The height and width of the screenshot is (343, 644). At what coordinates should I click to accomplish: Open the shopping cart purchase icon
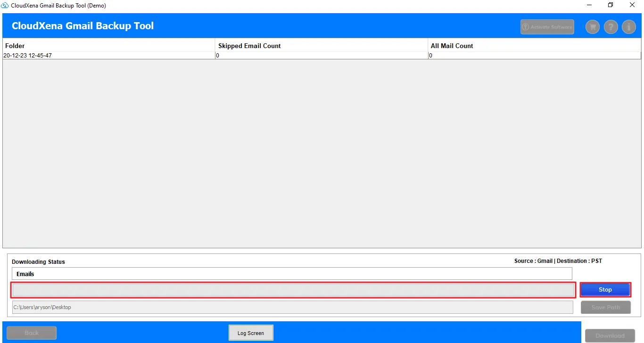(x=592, y=27)
